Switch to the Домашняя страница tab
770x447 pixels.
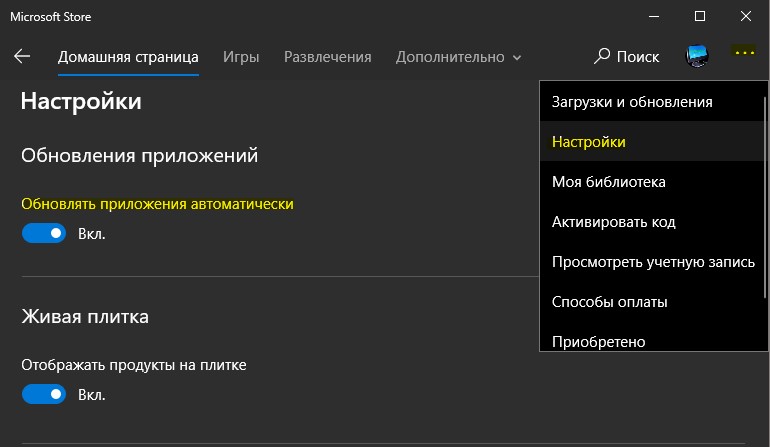(128, 57)
